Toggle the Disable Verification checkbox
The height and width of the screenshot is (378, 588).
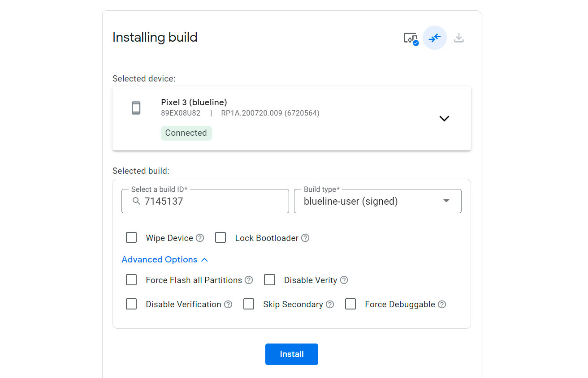131,304
